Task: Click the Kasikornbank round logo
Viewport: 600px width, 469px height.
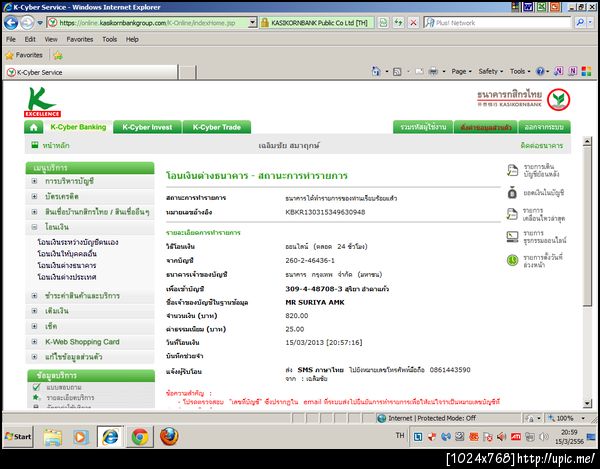Action: tap(558, 100)
